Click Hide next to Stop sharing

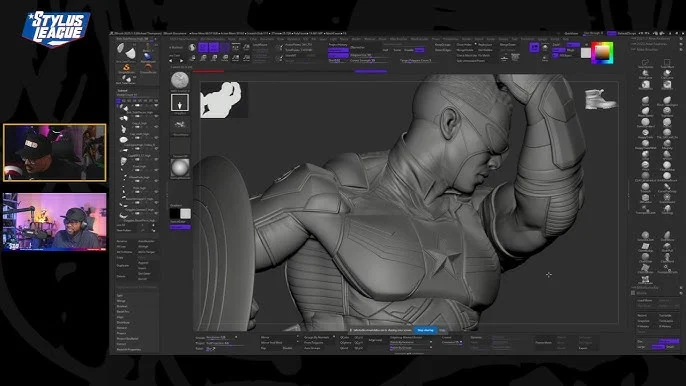[442, 330]
